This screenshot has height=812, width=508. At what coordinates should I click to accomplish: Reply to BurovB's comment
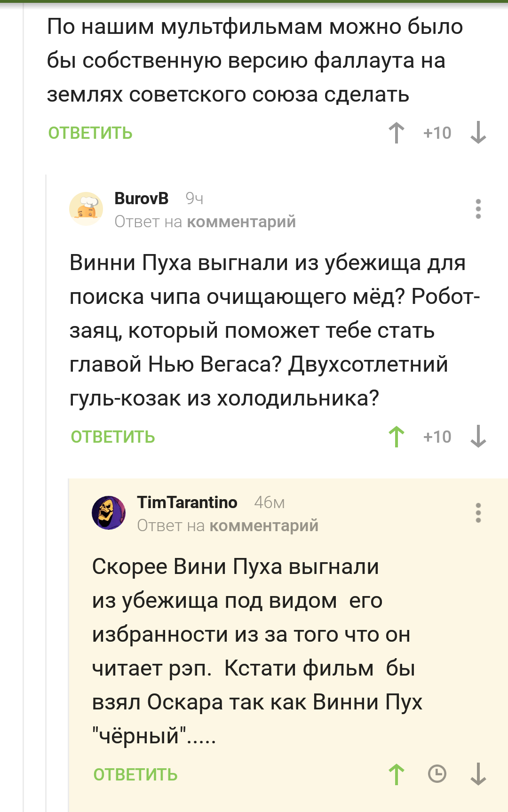(113, 437)
